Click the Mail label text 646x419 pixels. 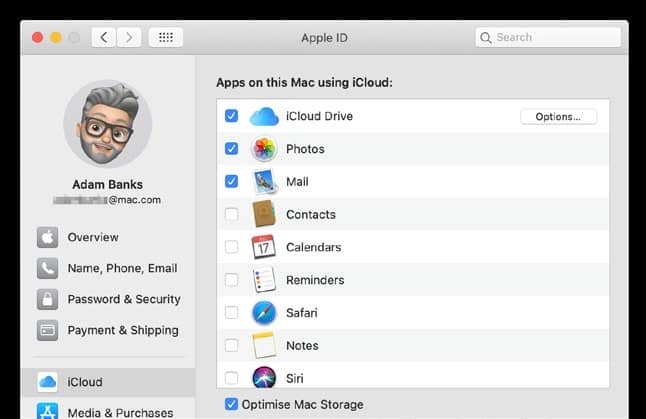[x=297, y=182]
